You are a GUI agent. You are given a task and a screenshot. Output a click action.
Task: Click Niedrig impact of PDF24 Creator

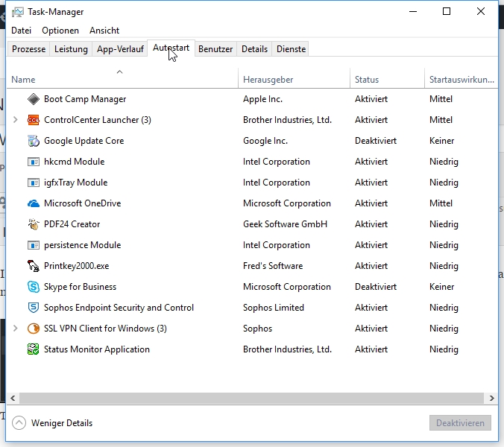444,224
